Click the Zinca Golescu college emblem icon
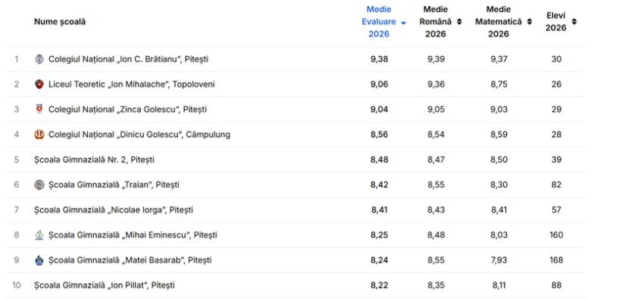Viewport: 644px width, 299px height. click(x=39, y=109)
